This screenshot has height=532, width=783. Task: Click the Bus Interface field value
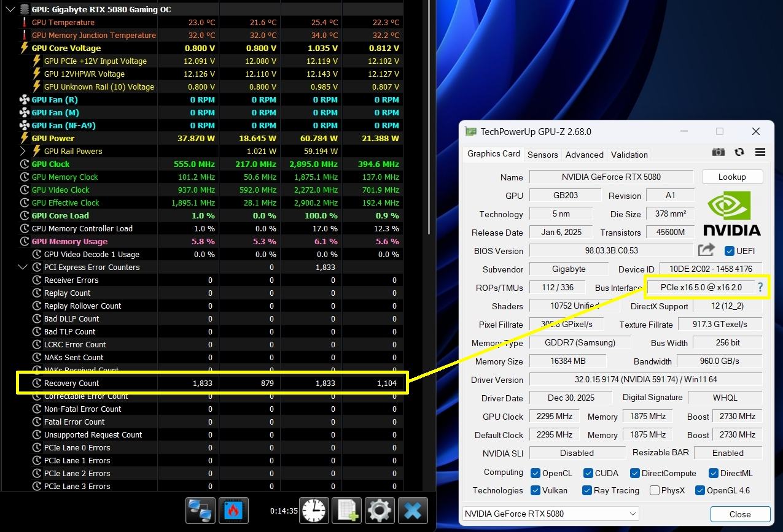(x=701, y=287)
